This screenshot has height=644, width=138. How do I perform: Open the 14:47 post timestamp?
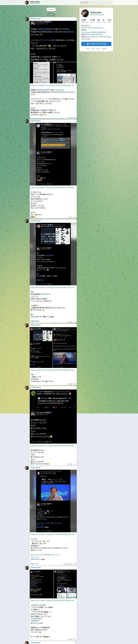click(x=74, y=639)
